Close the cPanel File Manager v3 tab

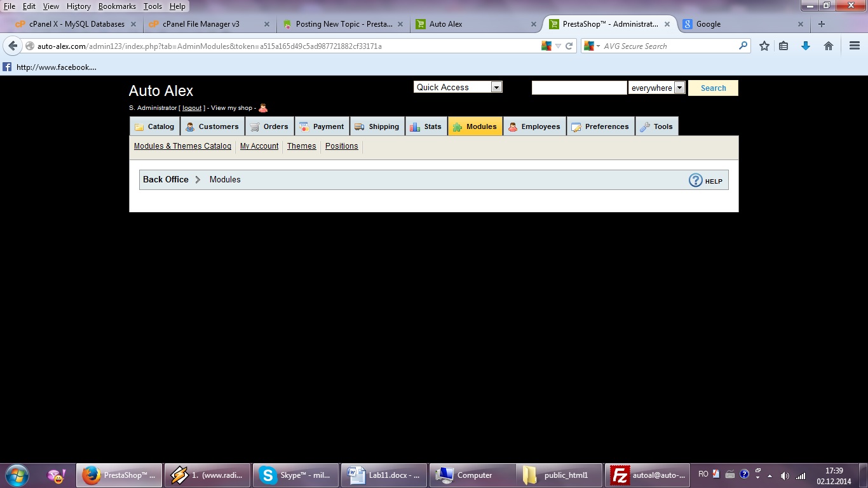click(x=266, y=24)
